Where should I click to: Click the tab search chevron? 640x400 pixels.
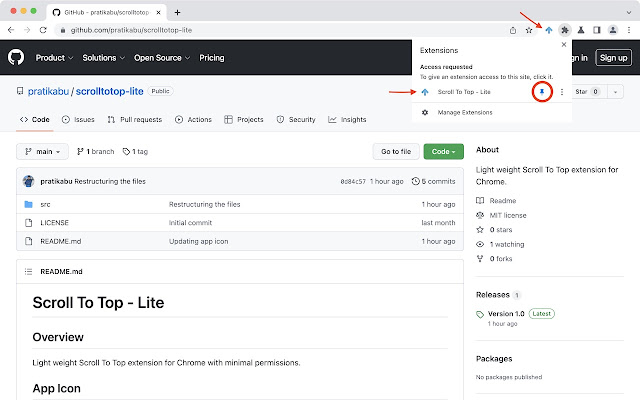pyautogui.click(x=629, y=12)
